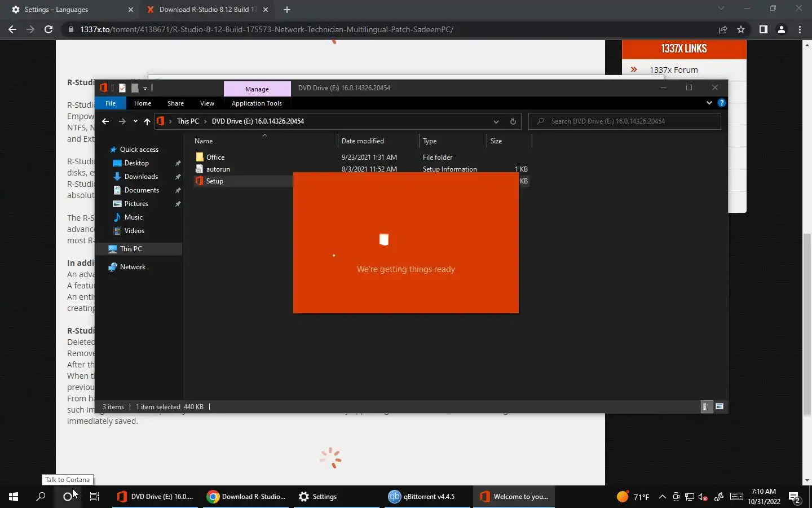Sort files by the Type column header
The width and height of the screenshot is (812, 508).
pos(453,141)
